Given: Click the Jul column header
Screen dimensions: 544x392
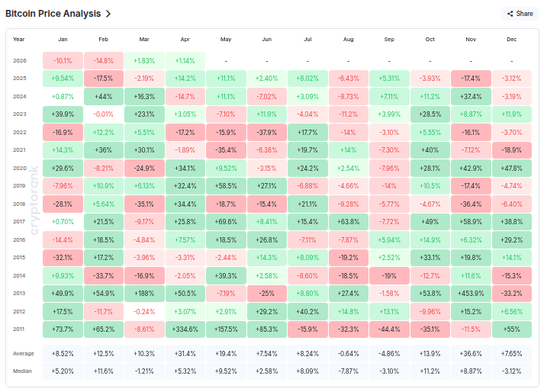Looking at the screenshot, I should click(x=307, y=39).
